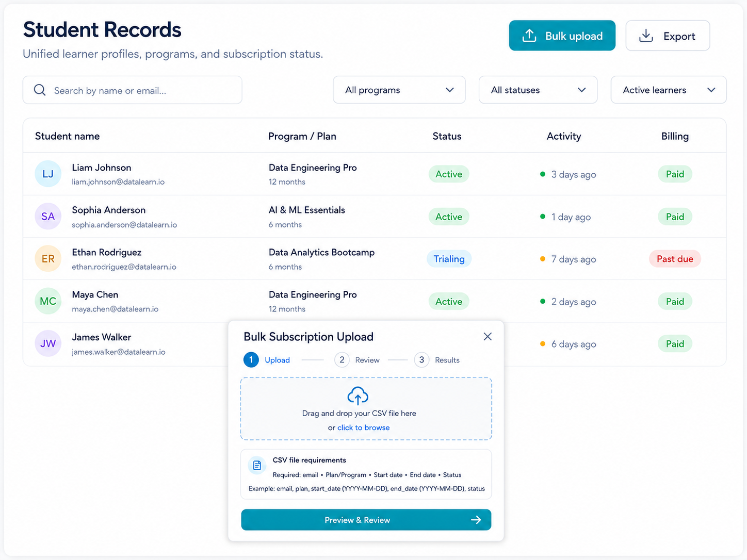Viewport: 747px width, 560px height.
Task: Click '2 days ago' activity entry
Action: click(568, 302)
